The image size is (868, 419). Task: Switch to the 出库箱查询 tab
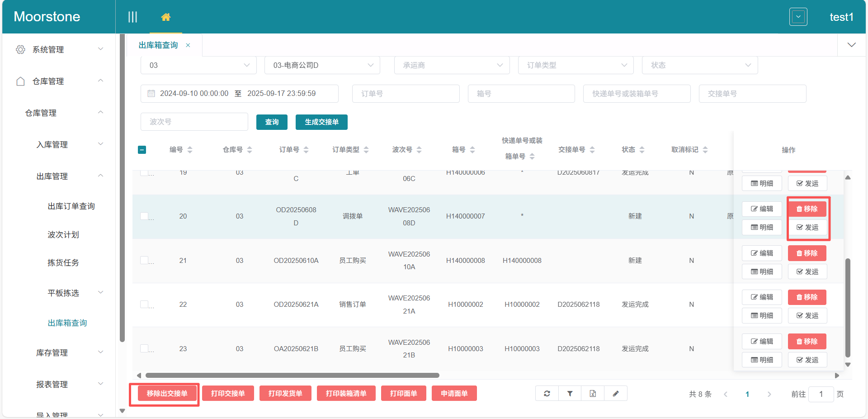pyautogui.click(x=158, y=45)
